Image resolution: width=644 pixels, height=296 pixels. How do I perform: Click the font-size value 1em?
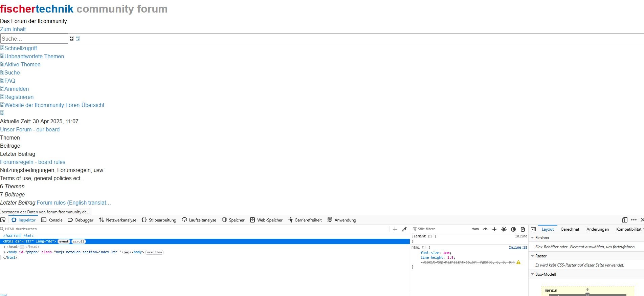[447, 253]
